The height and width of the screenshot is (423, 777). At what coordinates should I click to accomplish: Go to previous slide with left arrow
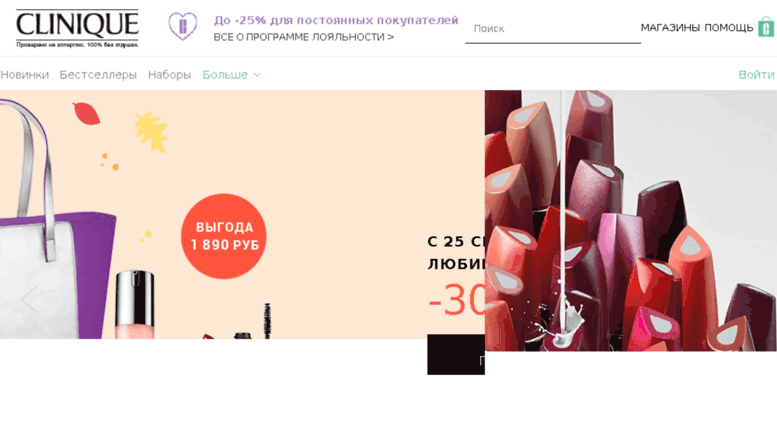pos(29,299)
